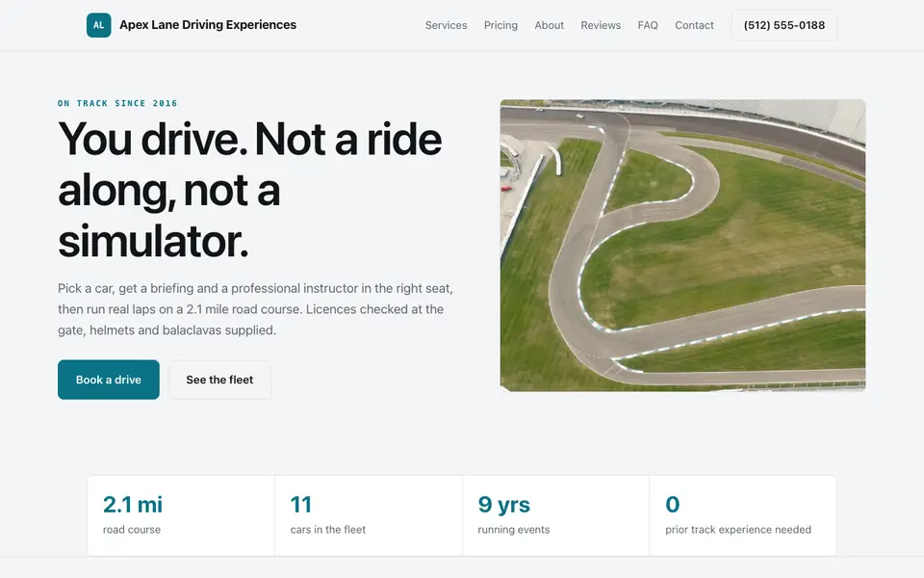
Task: Select the 0 stat value
Action: pos(673,504)
